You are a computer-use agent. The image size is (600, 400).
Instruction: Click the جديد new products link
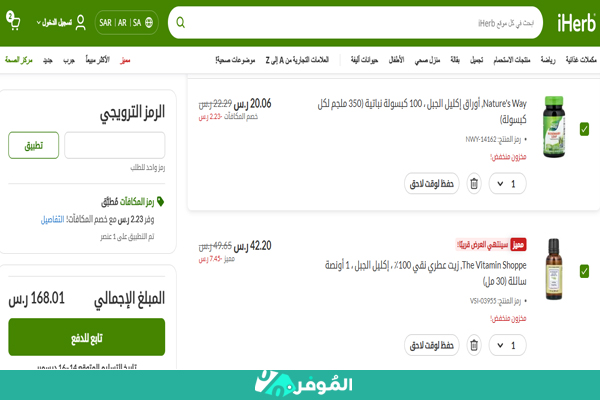47,60
